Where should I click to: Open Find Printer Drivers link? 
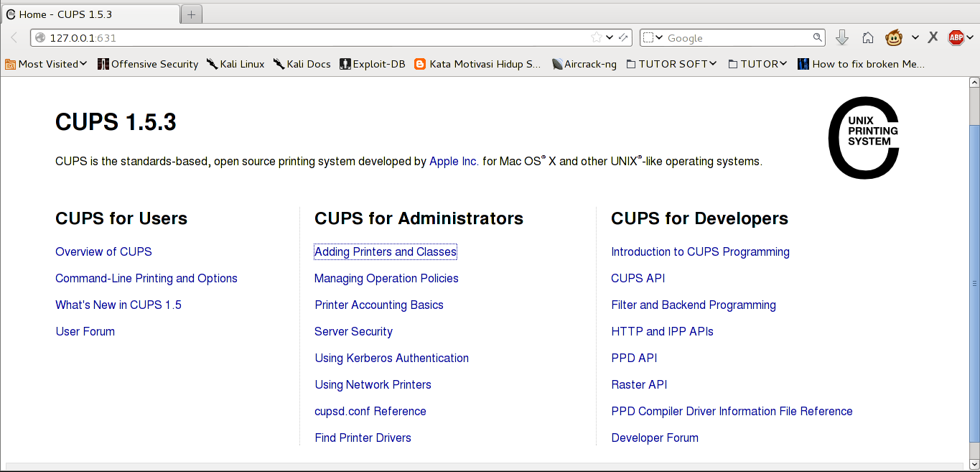pyautogui.click(x=363, y=438)
